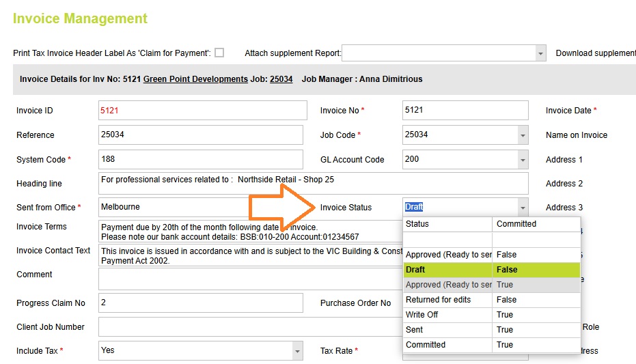Expand the Include Tax dropdown arrow
636x364 pixels.
click(x=297, y=351)
